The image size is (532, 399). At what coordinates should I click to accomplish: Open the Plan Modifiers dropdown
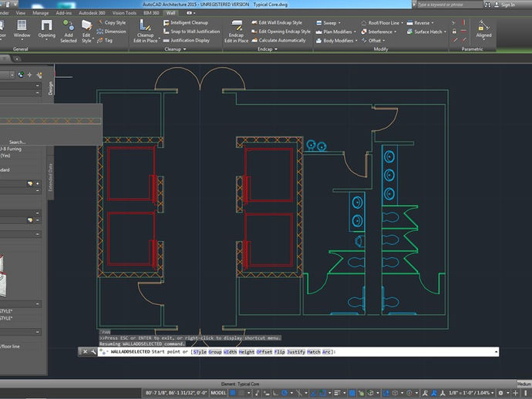pos(336,32)
